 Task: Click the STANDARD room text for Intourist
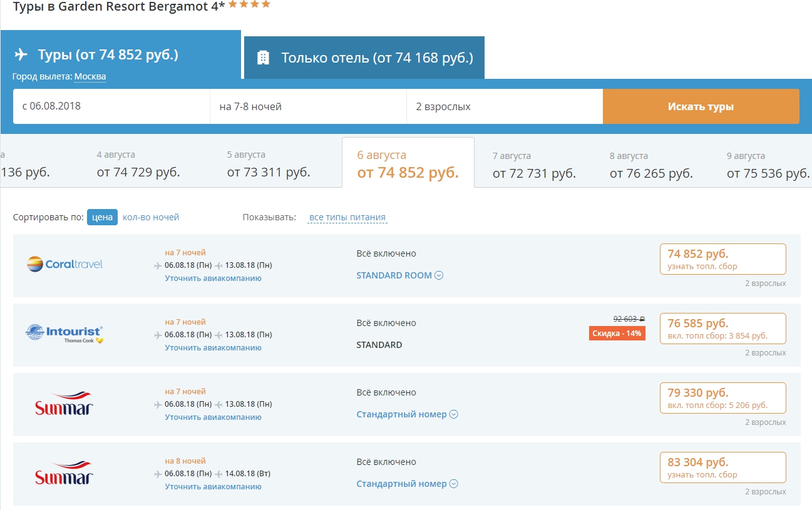[379, 345]
